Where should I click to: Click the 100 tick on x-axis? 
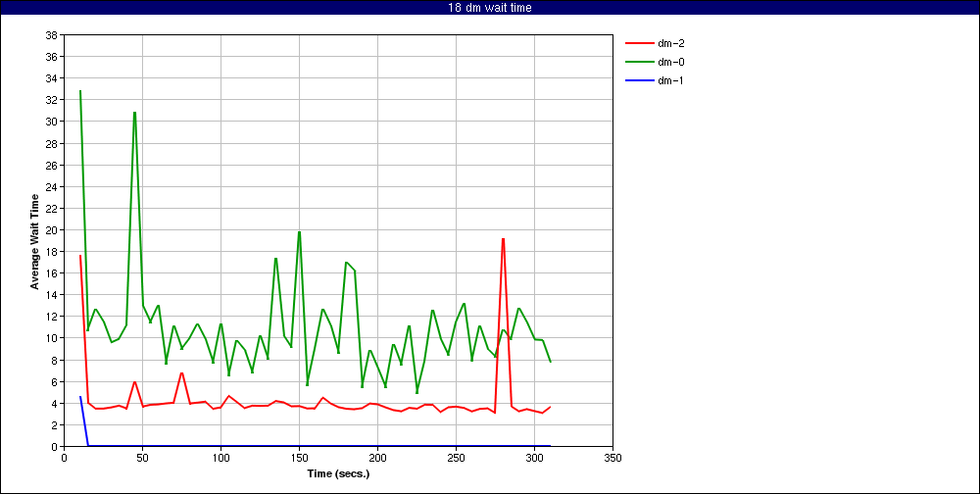(220, 458)
